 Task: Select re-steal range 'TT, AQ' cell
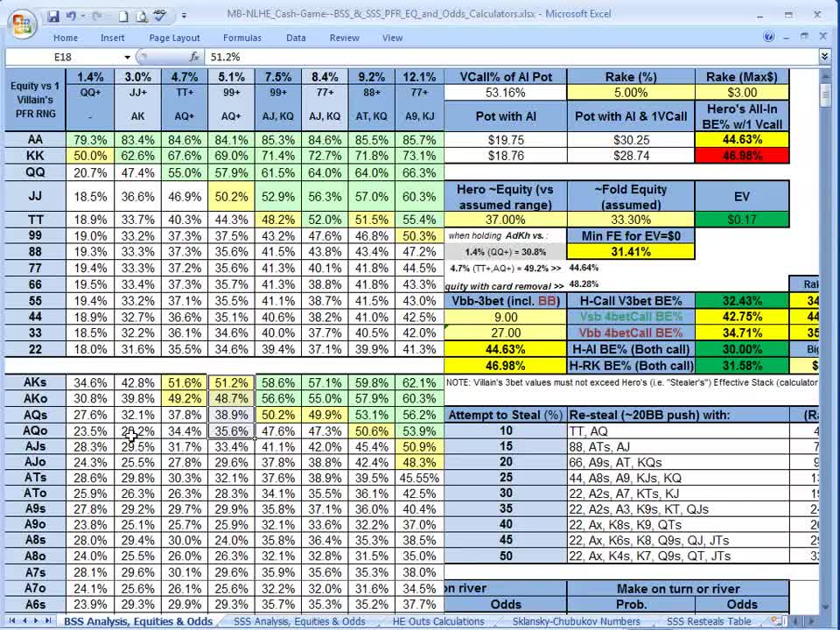pyautogui.click(x=678, y=431)
